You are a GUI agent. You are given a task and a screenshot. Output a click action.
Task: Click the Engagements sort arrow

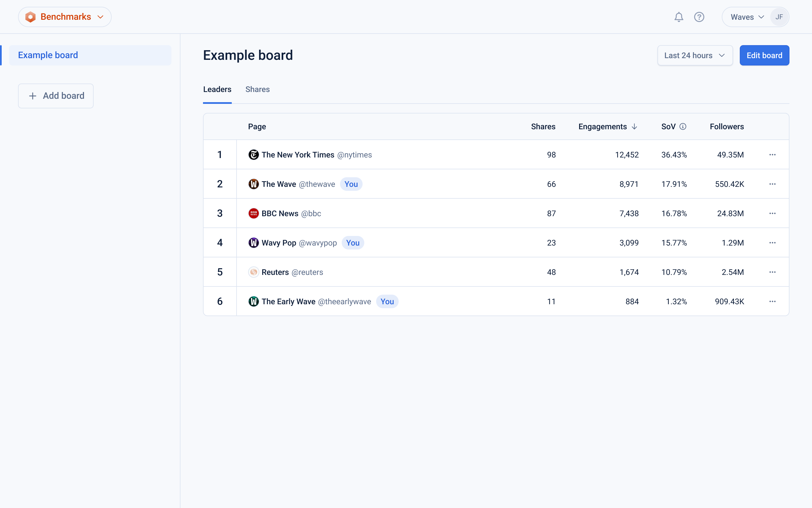[634, 127]
